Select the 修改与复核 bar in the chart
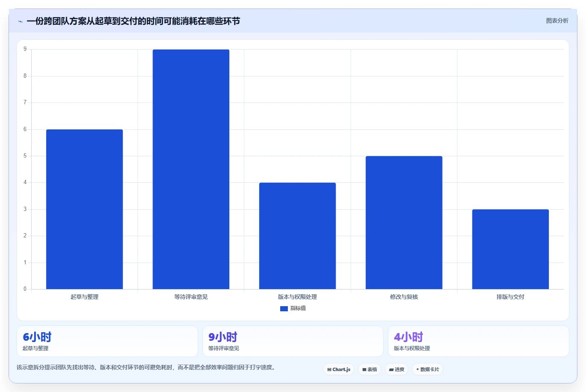Screen dimensions: 586x392 pos(404,222)
